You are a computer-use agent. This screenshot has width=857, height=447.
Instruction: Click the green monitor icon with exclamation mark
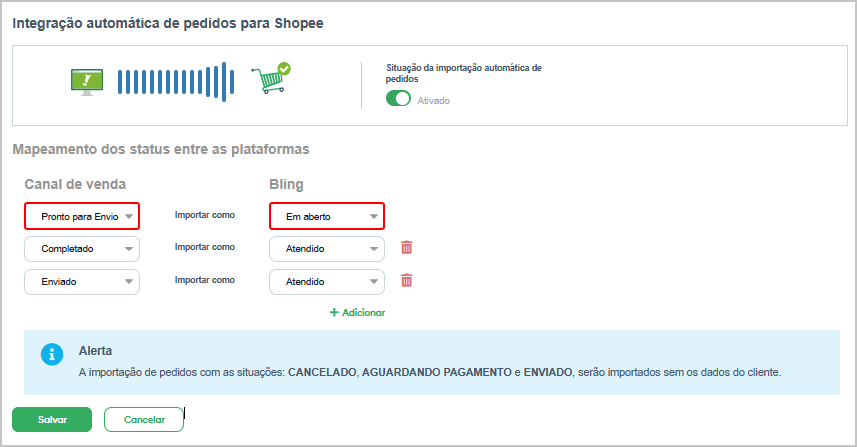click(87, 82)
